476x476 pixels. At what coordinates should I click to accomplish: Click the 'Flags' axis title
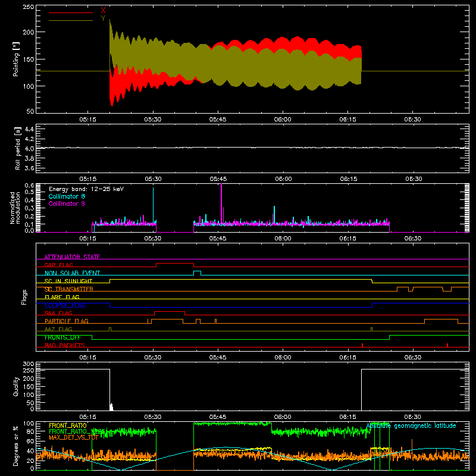click(24, 297)
